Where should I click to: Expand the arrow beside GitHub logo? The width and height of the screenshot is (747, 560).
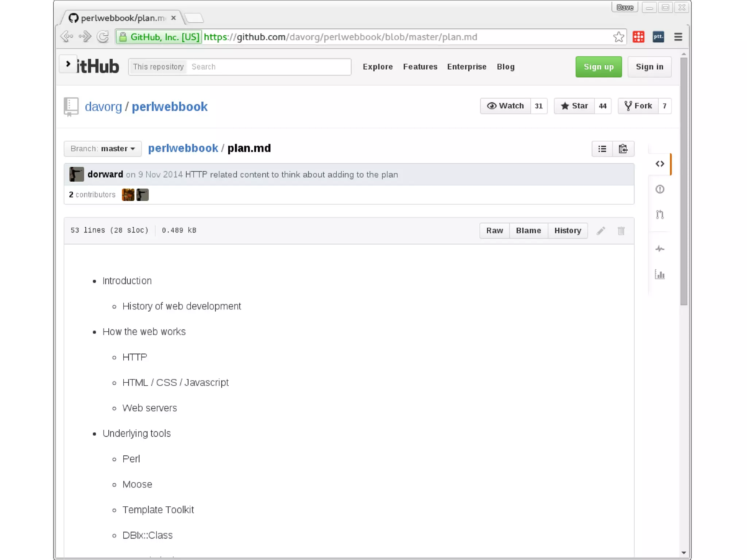(68, 64)
